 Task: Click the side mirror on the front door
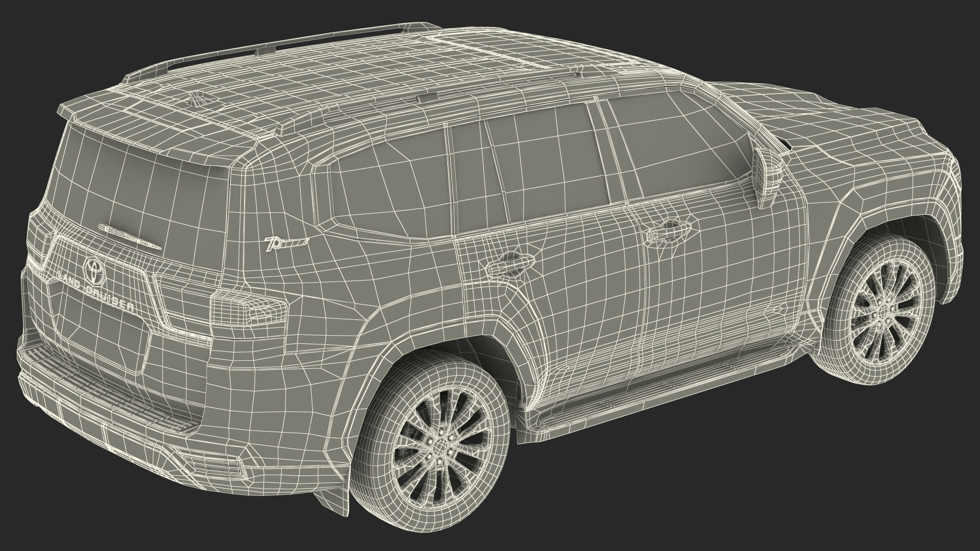(768, 171)
